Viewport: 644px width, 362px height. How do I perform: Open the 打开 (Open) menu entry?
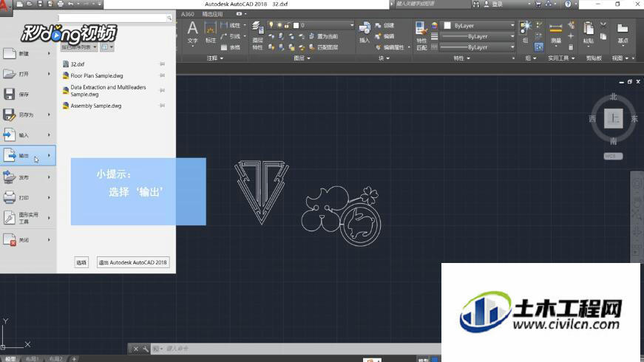[28, 74]
